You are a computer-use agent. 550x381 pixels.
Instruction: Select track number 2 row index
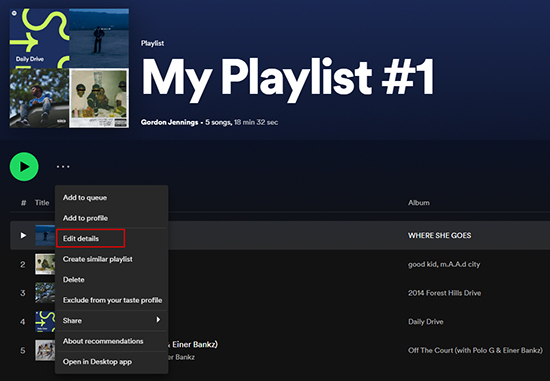coord(22,264)
